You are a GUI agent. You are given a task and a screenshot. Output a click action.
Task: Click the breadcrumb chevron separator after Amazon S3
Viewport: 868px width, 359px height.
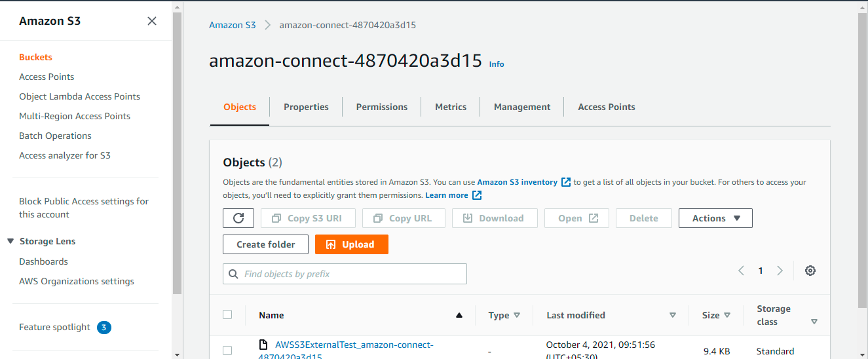tap(267, 25)
